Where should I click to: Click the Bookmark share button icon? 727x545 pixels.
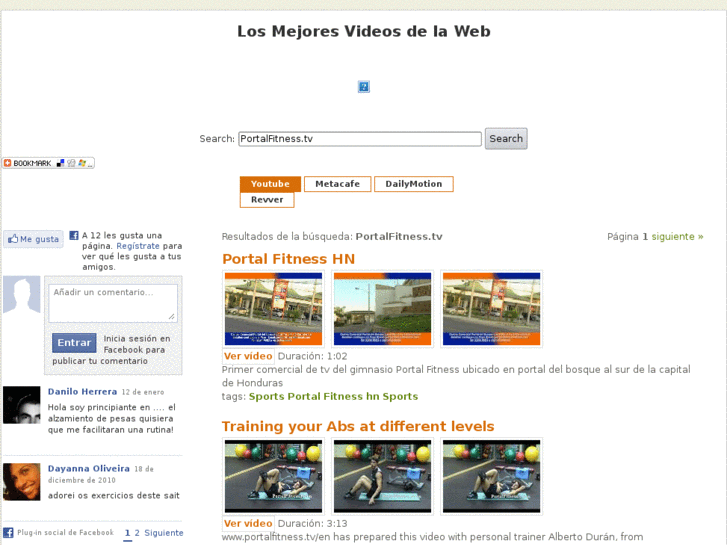click(48, 163)
